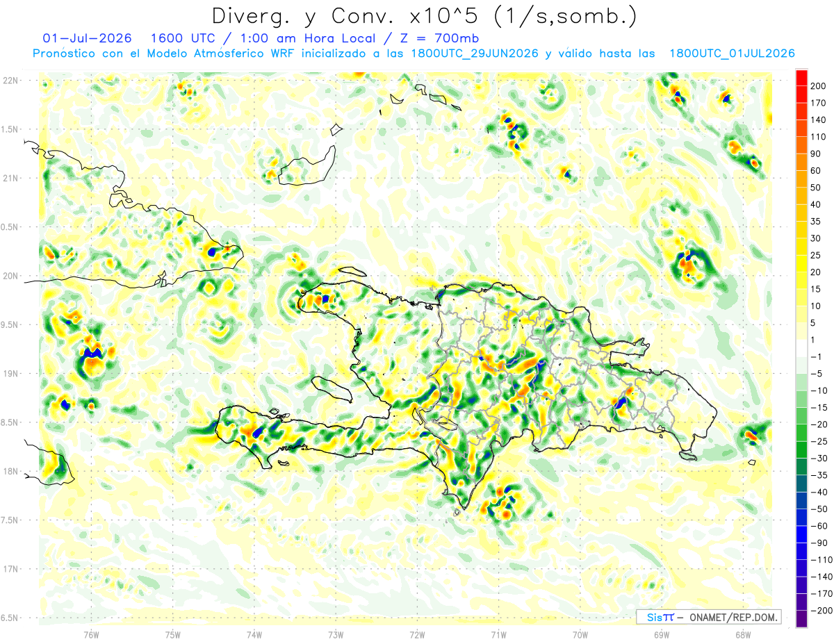This screenshot has height=644, width=834.
Task: Click the '9.5N' latitude label
Action: [x=10, y=324]
